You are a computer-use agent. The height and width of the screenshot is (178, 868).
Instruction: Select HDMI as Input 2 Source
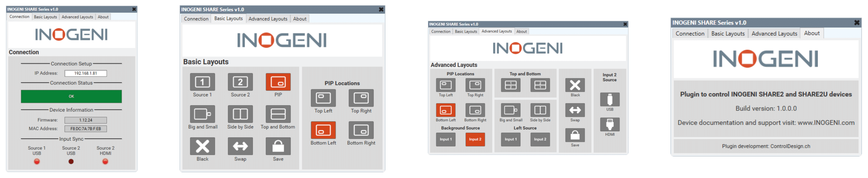coord(610,125)
